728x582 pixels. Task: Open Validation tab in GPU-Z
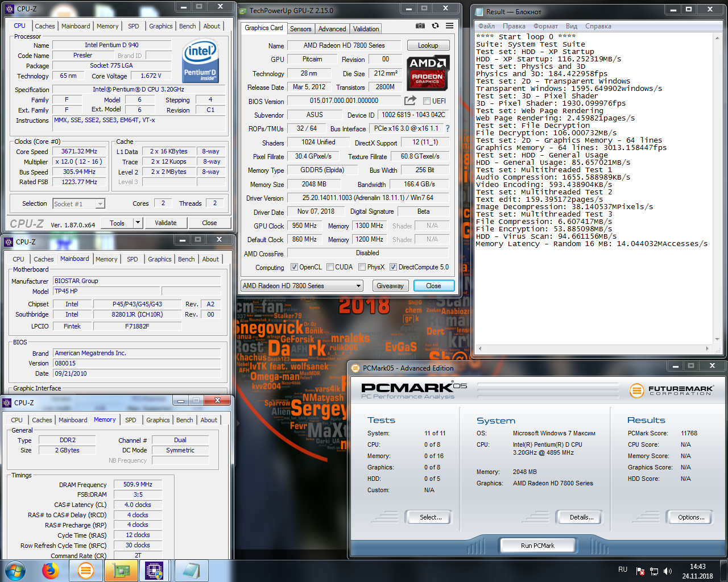point(366,29)
